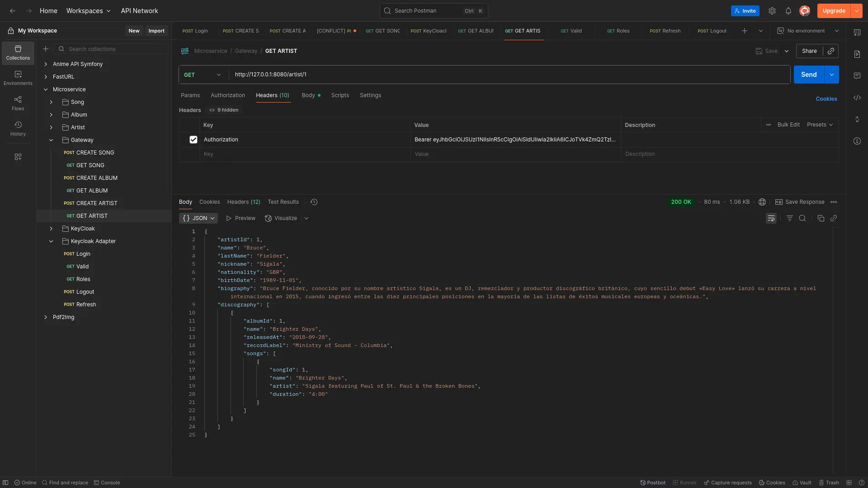The image size is (868, 488).
Task: Open the code snippet icon
Action: (857, 98)
